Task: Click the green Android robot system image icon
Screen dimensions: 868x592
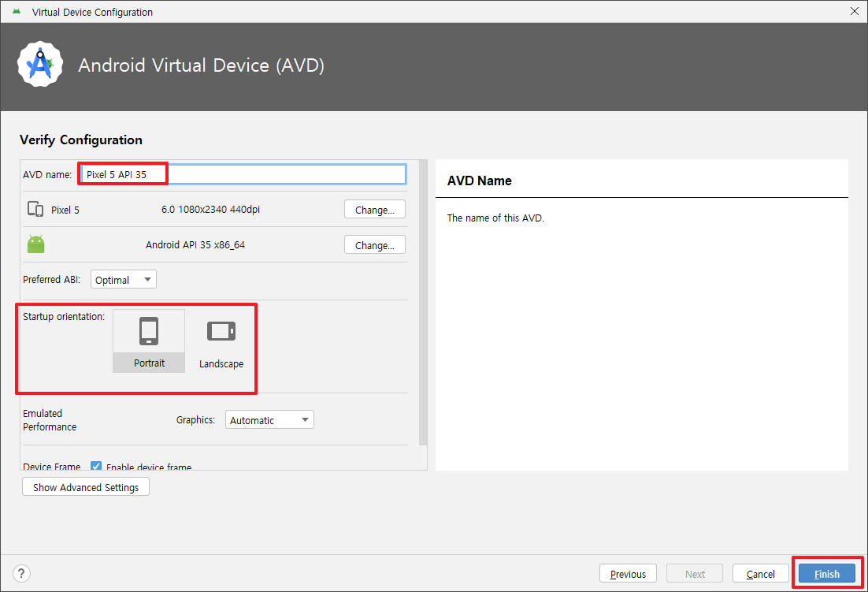Action: [36, 244]
